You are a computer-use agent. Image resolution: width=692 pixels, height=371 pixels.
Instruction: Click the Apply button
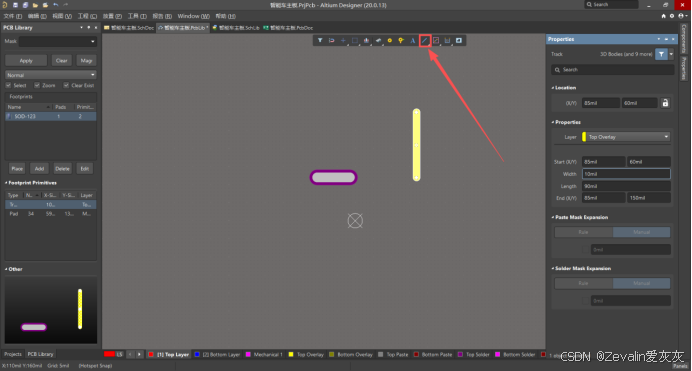coord(26,60)
